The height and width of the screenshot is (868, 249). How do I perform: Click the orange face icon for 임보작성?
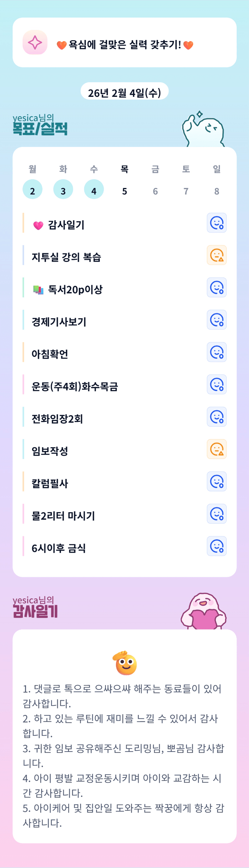tap(216, 450)
